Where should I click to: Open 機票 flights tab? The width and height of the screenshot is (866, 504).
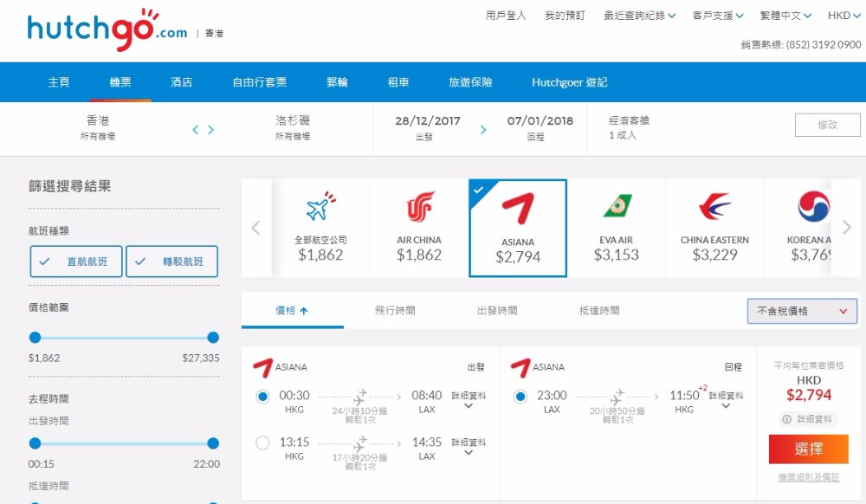click(120, 82)
